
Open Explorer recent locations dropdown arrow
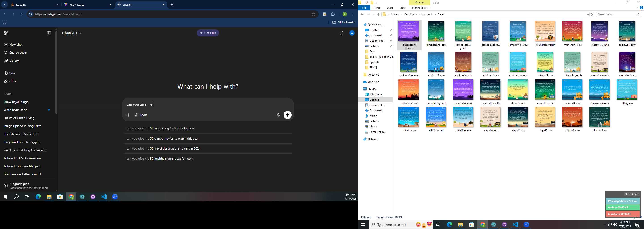tap(374, 14)
